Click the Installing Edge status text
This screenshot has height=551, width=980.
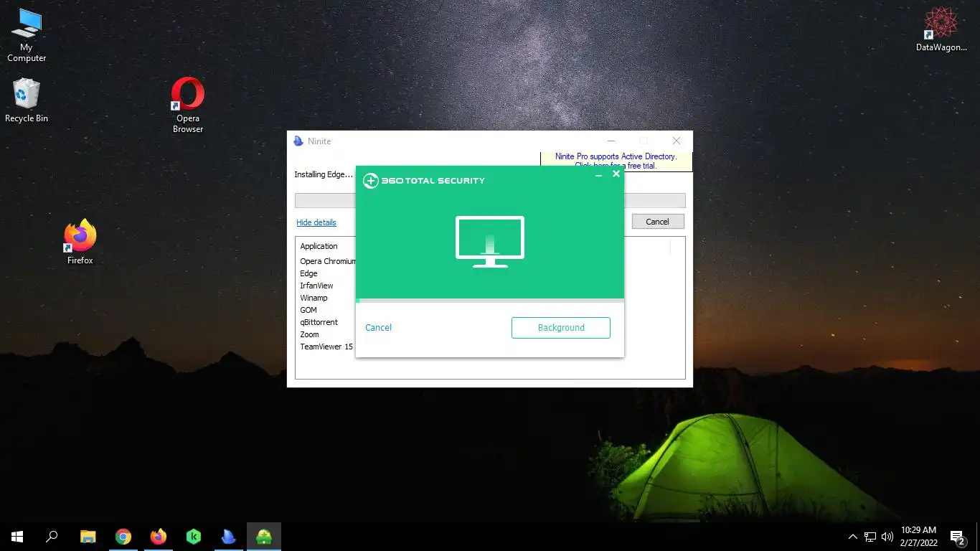(324, 174)
